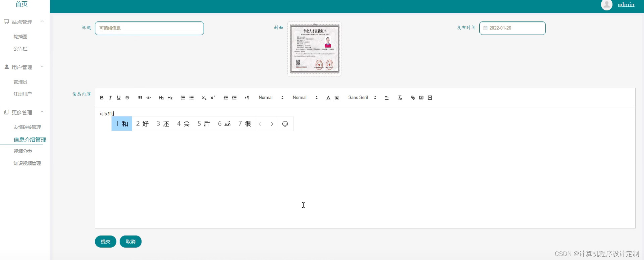Viewport: 644px width, 260px height.
Task: Click the 站点管理 monitor icon
Action: (x=7, y=21)
